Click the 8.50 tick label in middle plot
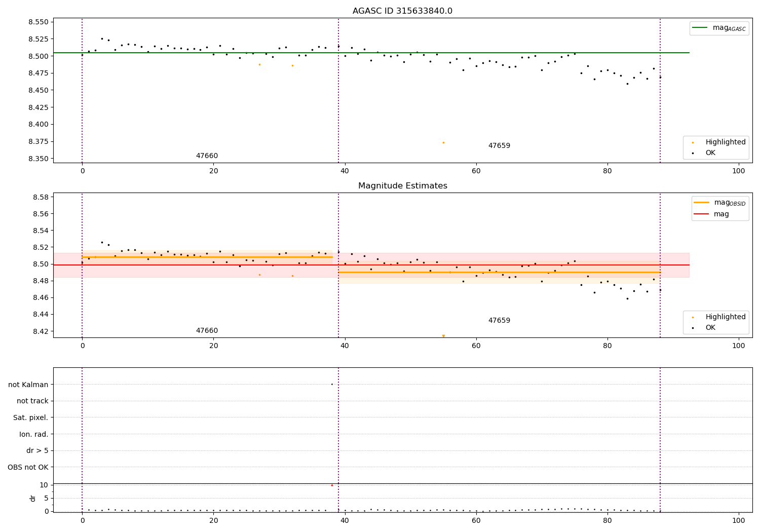The height and width of the screenshot is (532, 760). 40,264
